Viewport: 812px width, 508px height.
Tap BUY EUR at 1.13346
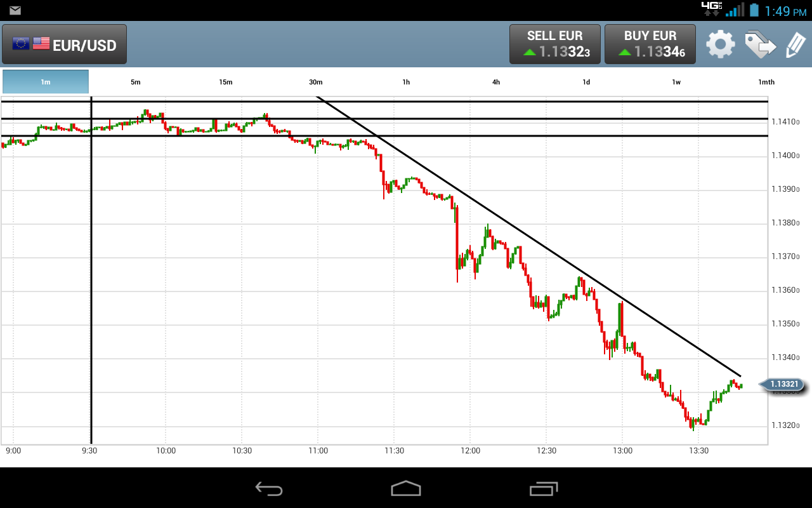pyautogui.click(x=650, y=44)
